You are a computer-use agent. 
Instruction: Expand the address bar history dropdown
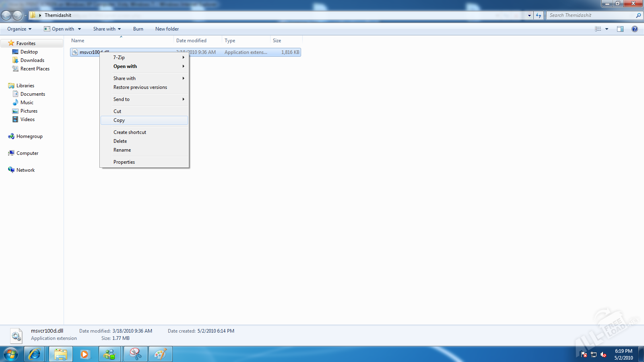pos(529,15)
